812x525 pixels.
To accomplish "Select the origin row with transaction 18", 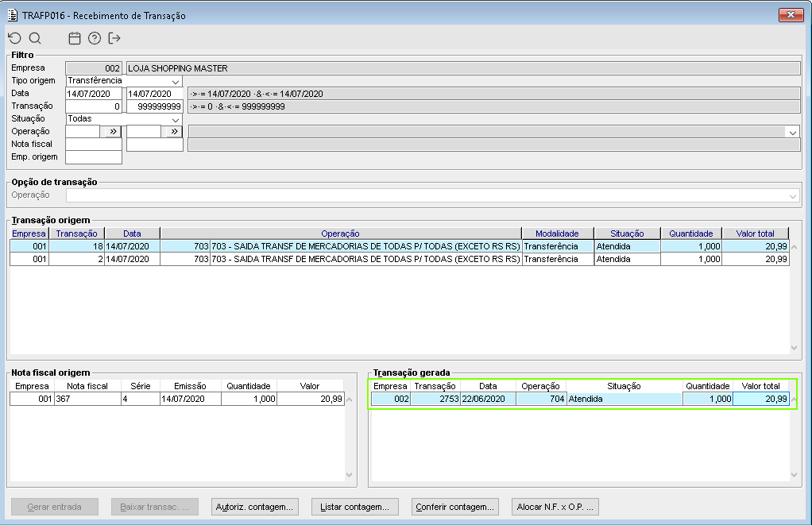I will click(x=400, y=246).
